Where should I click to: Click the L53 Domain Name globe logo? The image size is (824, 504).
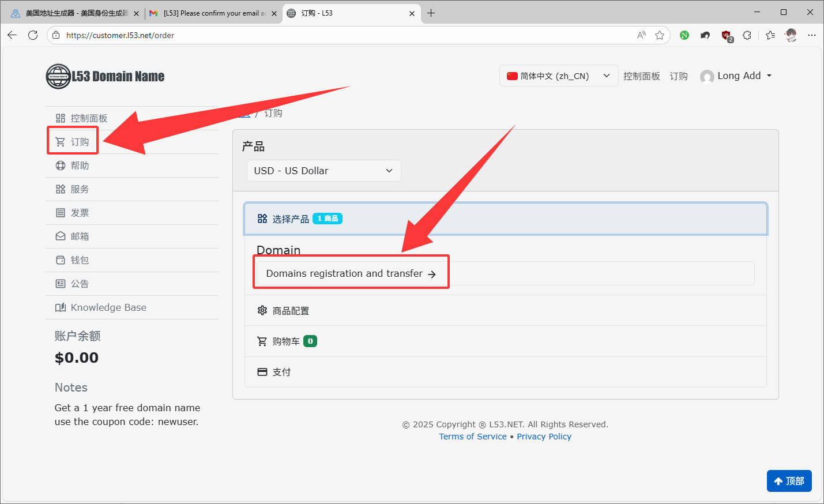point(58,76)
